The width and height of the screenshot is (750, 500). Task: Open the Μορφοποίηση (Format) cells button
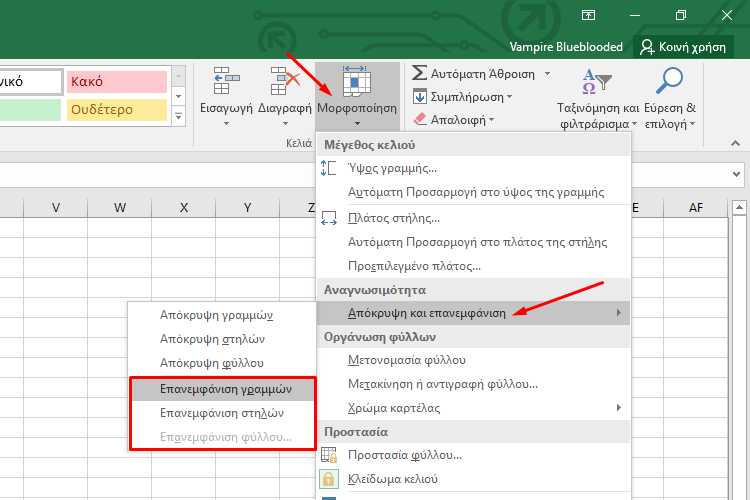357,96
